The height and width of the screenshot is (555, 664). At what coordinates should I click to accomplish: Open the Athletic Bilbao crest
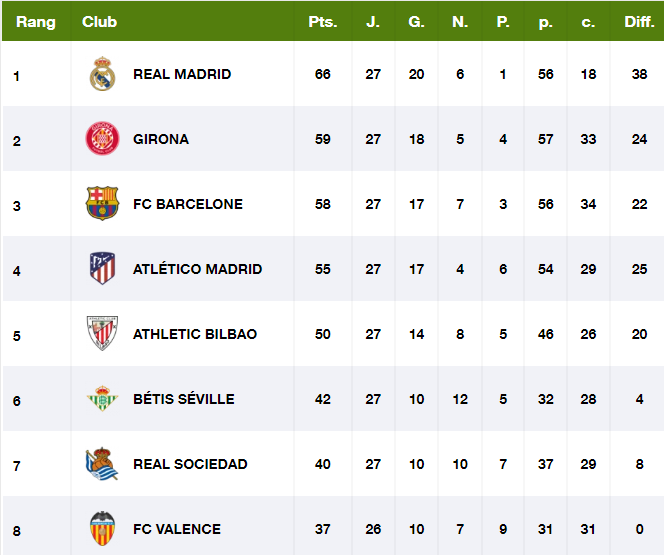click(102, 334)
